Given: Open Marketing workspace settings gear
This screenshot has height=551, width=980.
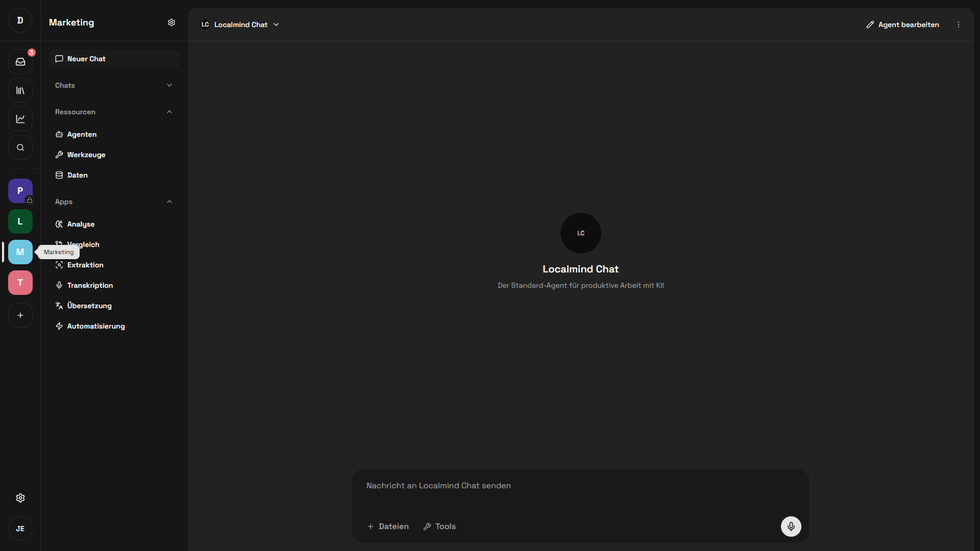Looking at the screenshot, I should 171,22.
